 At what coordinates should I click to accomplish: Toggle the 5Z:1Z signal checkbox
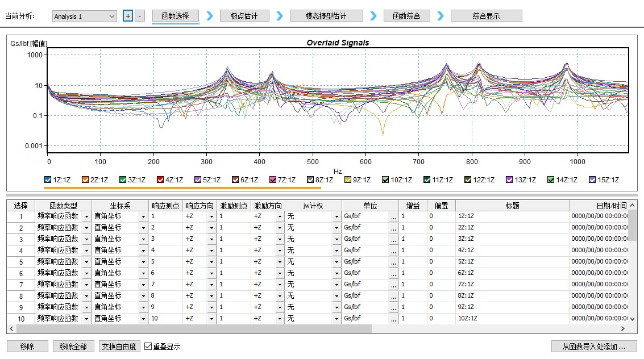pos(198,179)
